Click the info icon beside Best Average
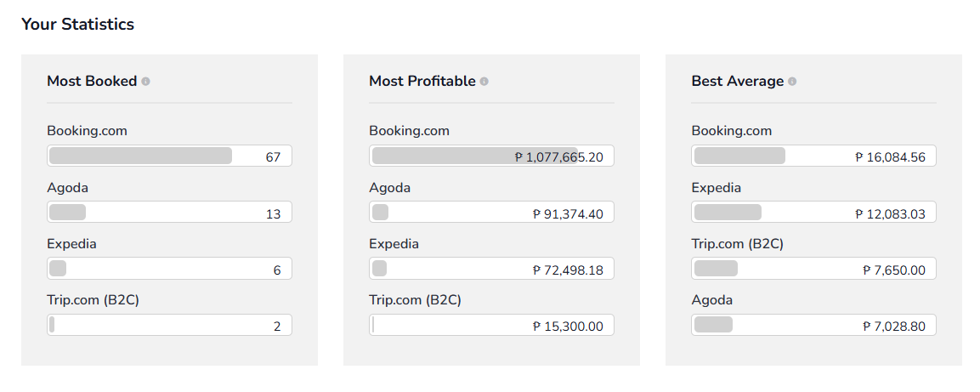 pyautogui.click(x=792, y=82)
